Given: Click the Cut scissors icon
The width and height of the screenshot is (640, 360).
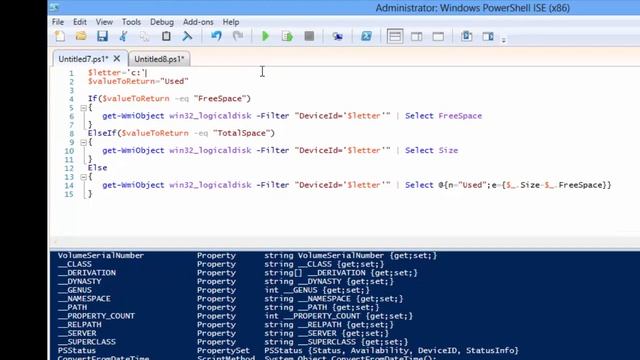Looking at the screenshot, I should pos(123,36).
